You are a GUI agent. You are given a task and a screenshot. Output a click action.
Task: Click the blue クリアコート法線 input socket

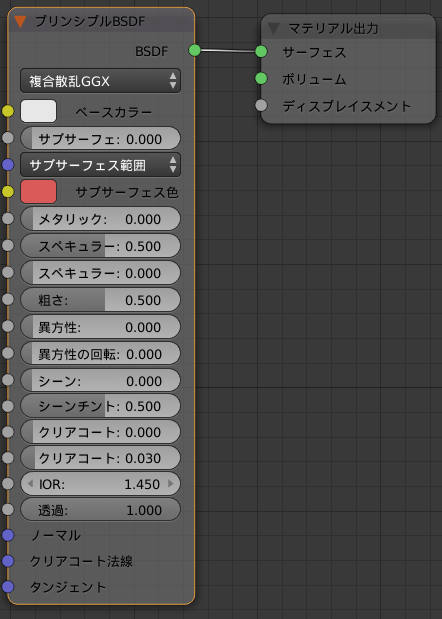(8, 561)
